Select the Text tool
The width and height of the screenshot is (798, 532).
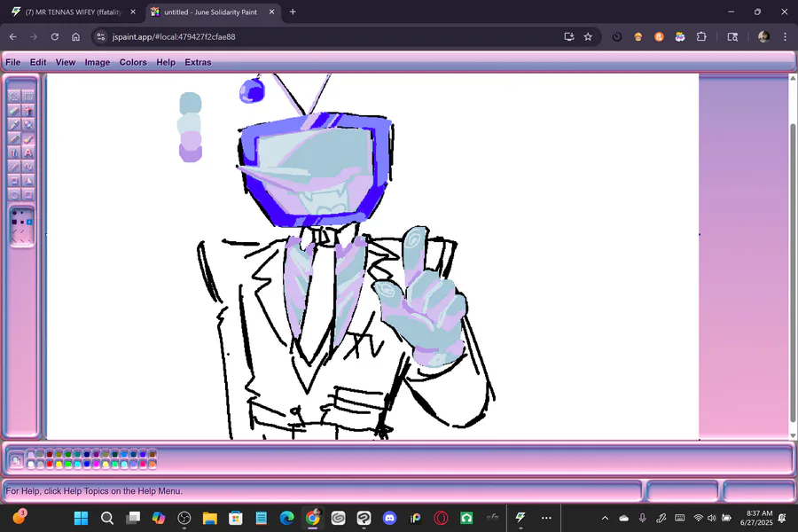(28, 153)
